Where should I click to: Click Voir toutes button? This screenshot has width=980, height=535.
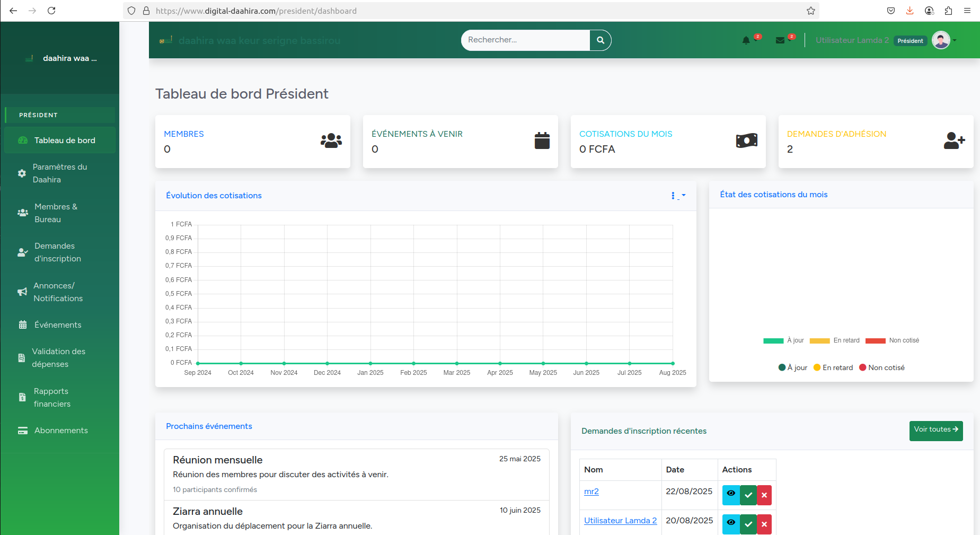[x=936, y=431]
